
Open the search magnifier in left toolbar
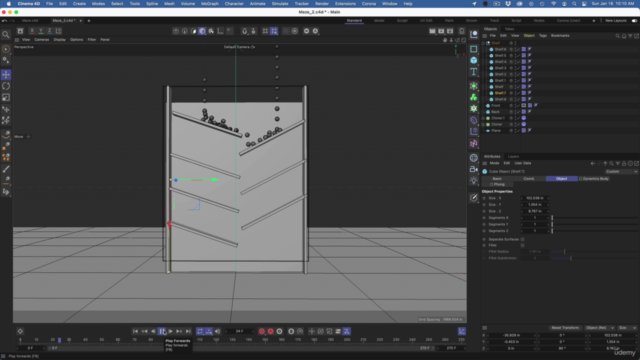tap(6, 35)
